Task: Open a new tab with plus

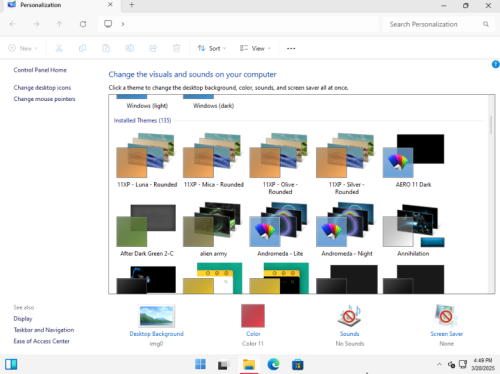Action: coord(132,5)
